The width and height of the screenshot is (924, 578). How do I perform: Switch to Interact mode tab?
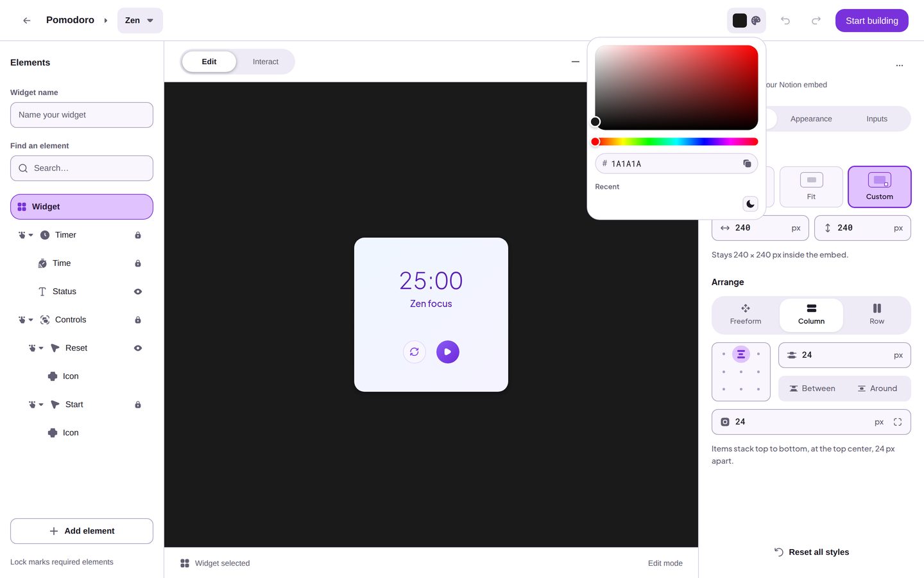pyautogui.click(x=266, y=62)
